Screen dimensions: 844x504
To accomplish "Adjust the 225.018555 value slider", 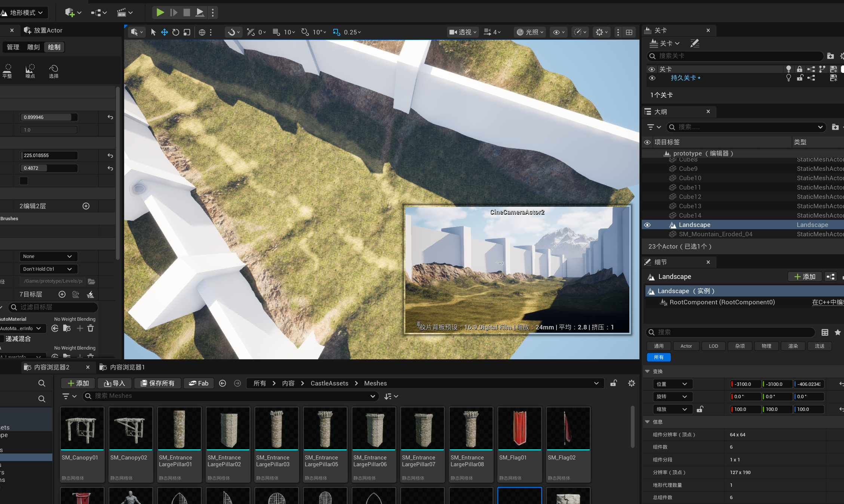I will pos(49,155).
